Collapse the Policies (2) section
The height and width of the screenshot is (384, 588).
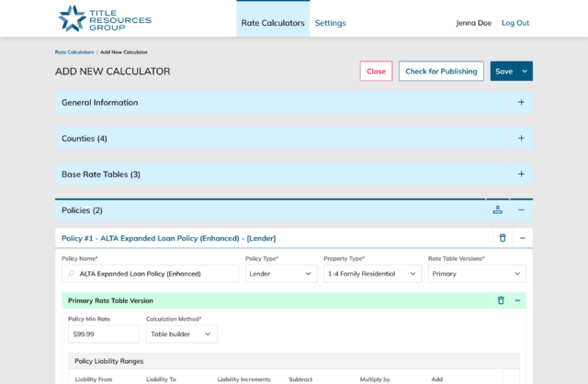(x=521, y=210)
